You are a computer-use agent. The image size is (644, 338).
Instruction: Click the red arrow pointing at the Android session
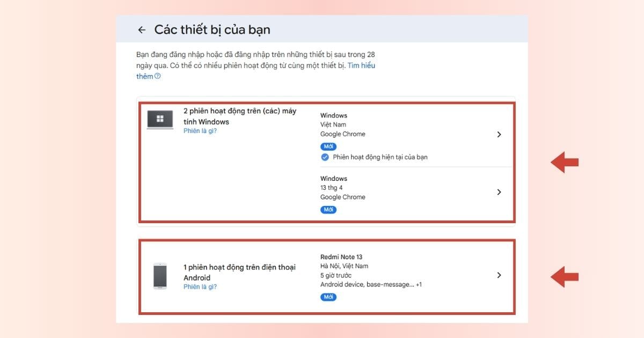pos(565,276)
